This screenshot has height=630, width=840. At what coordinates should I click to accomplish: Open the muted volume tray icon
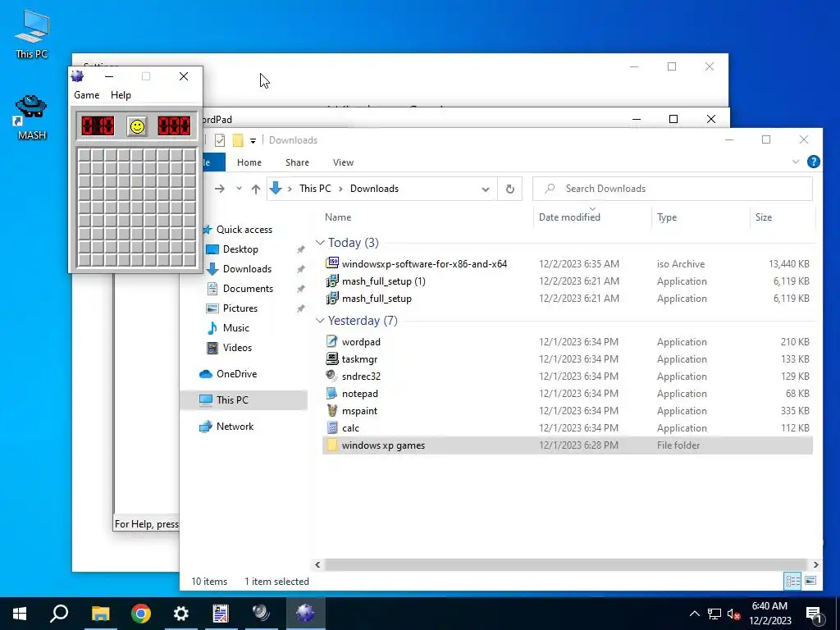733,614
